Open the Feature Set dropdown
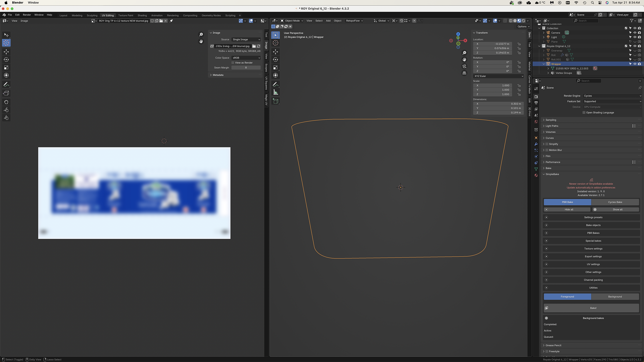Viewport: 644px width, 362px height. (x=612, y=101)
